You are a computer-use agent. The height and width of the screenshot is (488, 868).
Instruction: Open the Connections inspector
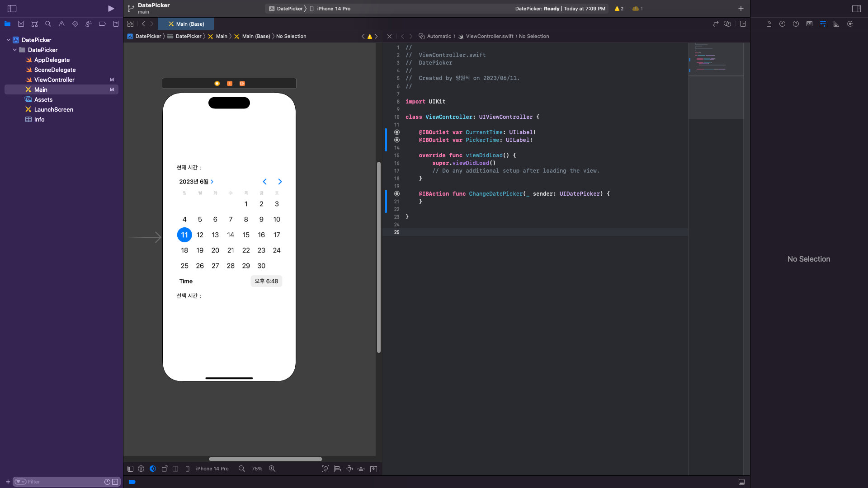(x=850, y=24)
